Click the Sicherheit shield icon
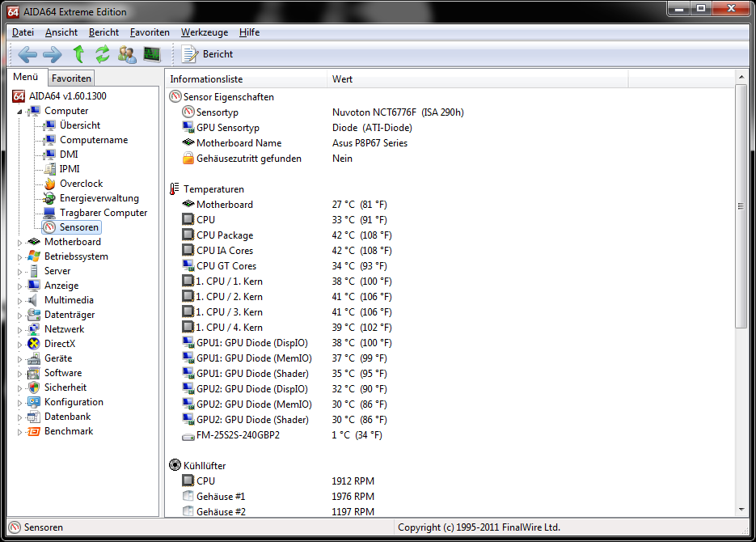Image resolution: width=756 pixels, height=542 pixels. (34, 387)
